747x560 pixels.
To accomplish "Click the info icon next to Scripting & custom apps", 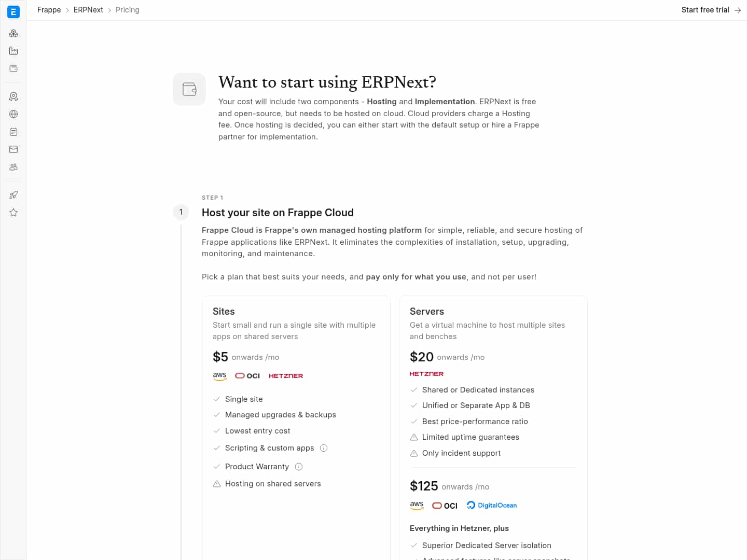I will point(324,448).
